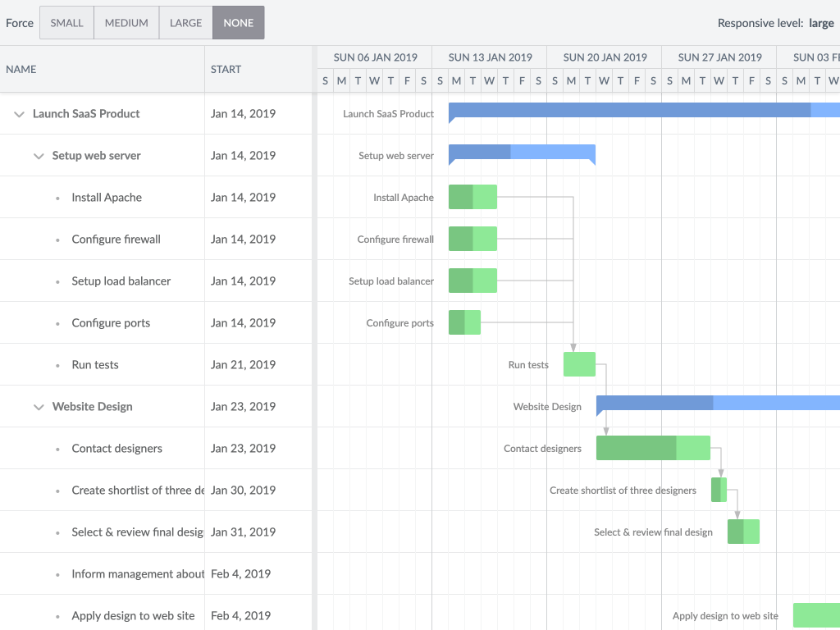Collapse the Setup web server group

39,156
